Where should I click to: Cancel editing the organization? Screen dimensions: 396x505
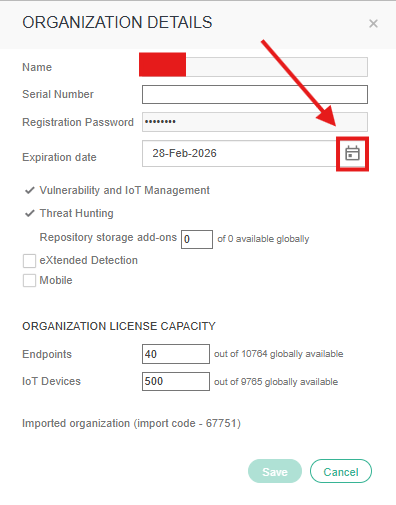(341, 471)
